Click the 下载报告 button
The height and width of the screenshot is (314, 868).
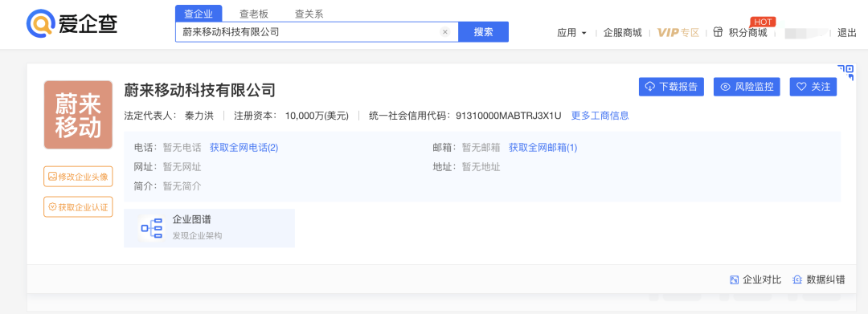click(x=671, y=87)
